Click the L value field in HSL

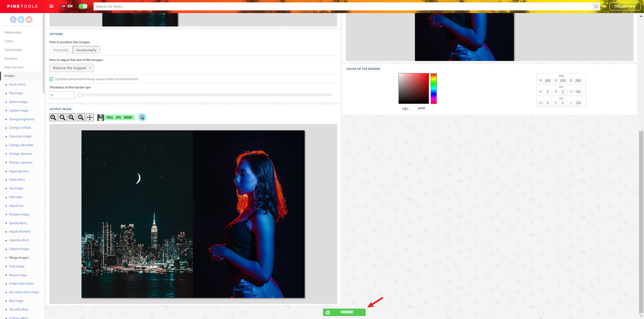578,103
